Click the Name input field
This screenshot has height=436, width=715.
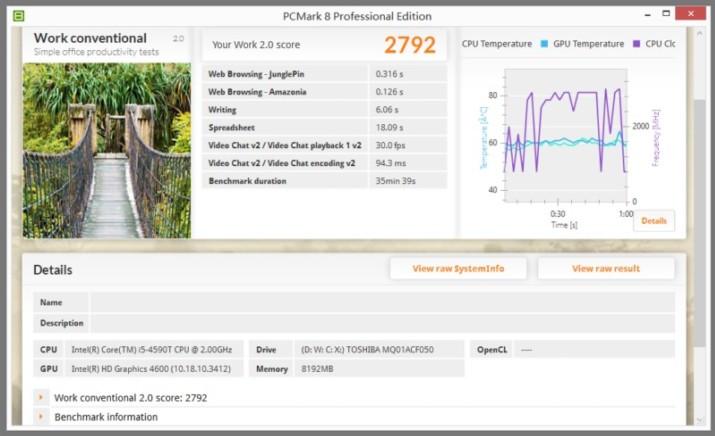coord(383,302)
